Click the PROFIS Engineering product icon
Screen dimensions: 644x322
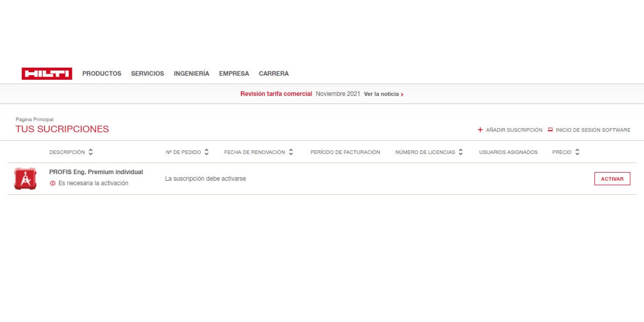pos(25,179)
